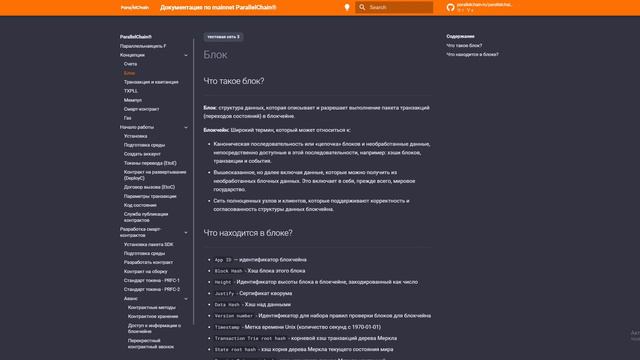The image size is (640, 360).
Task: Select the 'Version number' code label
Action: pyautogui.click(x=234, y=316)
